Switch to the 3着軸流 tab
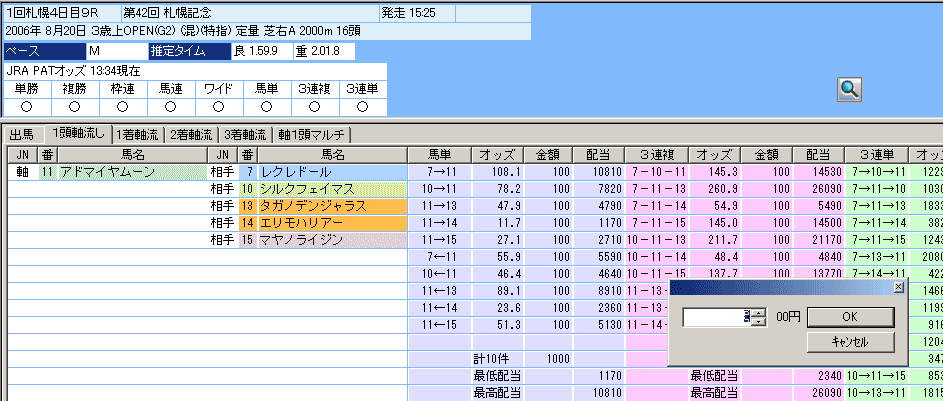Viewport: 943px width, 401px height. point(244,134)
